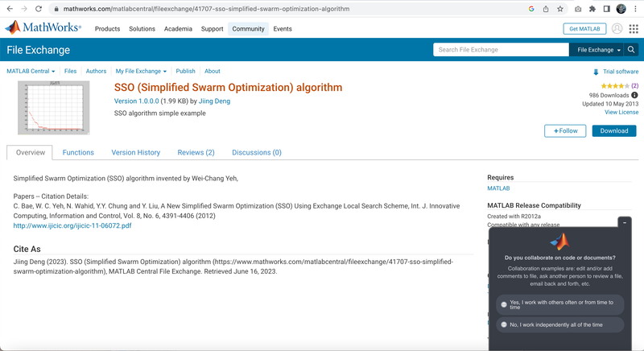Switch to the Version History tab

coord(135,152)
